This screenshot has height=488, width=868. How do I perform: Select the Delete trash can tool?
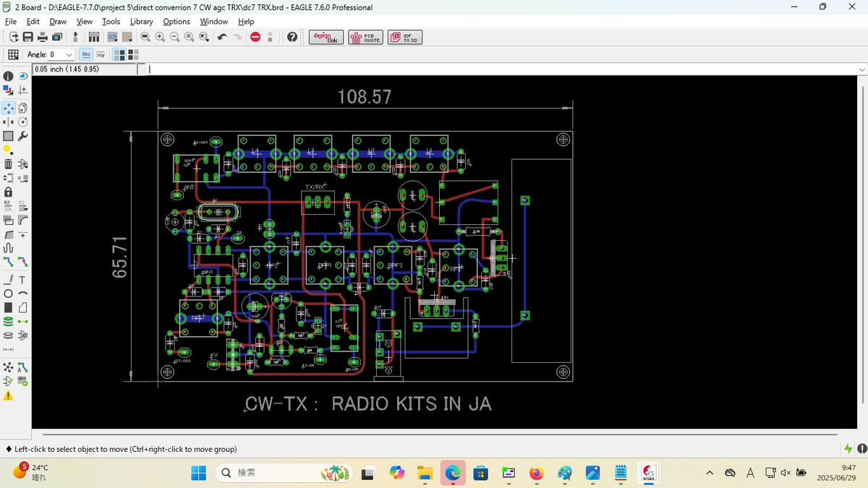(x=8, y=164)
